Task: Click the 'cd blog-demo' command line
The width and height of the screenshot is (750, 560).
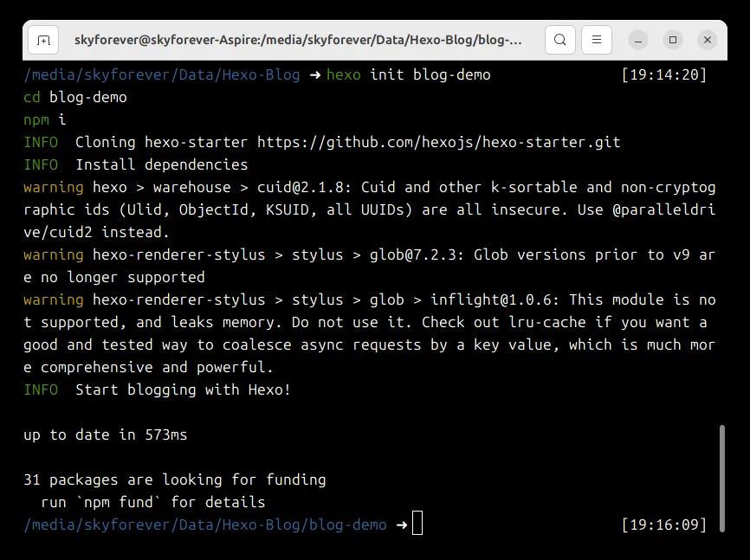Action: coord(75,97)
